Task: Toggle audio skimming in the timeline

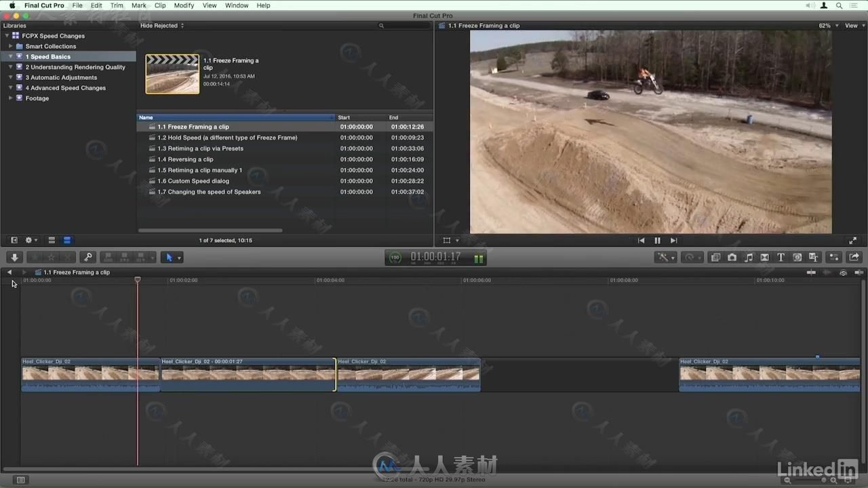Action: pos(827,272)
